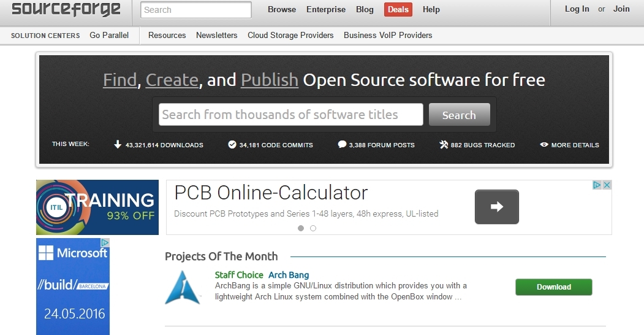This screenshot has height=335, width=644.
Task: Select the first ad carousel dot
Action: coord(301,228)
